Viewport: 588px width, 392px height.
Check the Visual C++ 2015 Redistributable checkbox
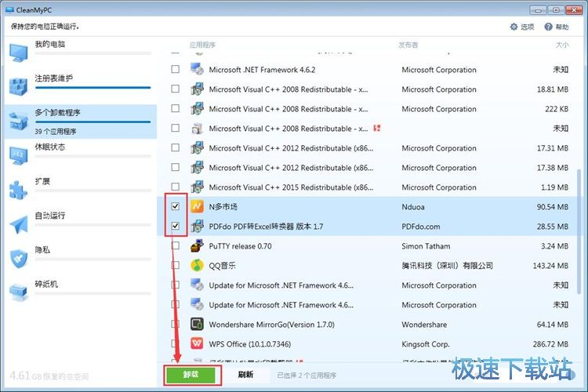175,187
